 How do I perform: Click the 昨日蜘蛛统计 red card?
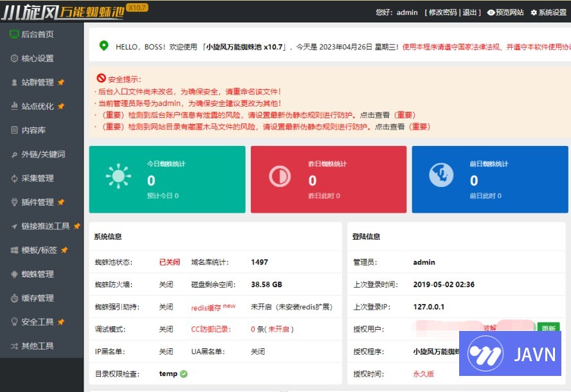[329, 179]
